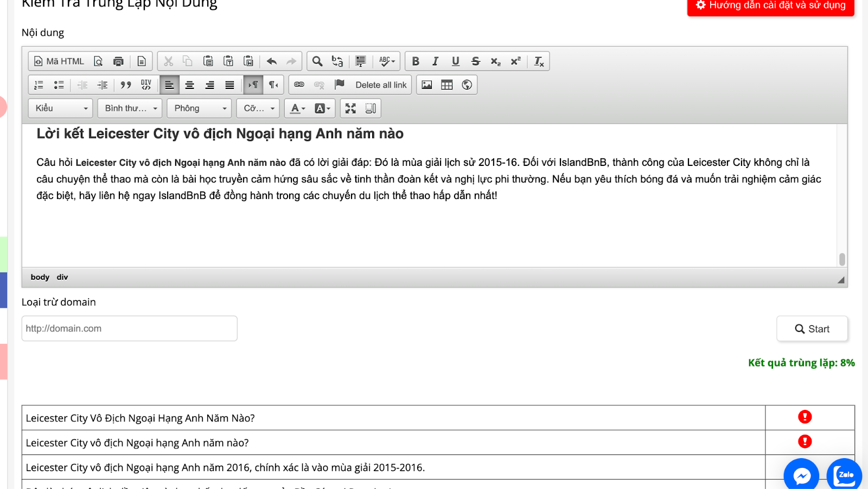
Task: Justify the text alignment
Action: [x=229, y=85]
